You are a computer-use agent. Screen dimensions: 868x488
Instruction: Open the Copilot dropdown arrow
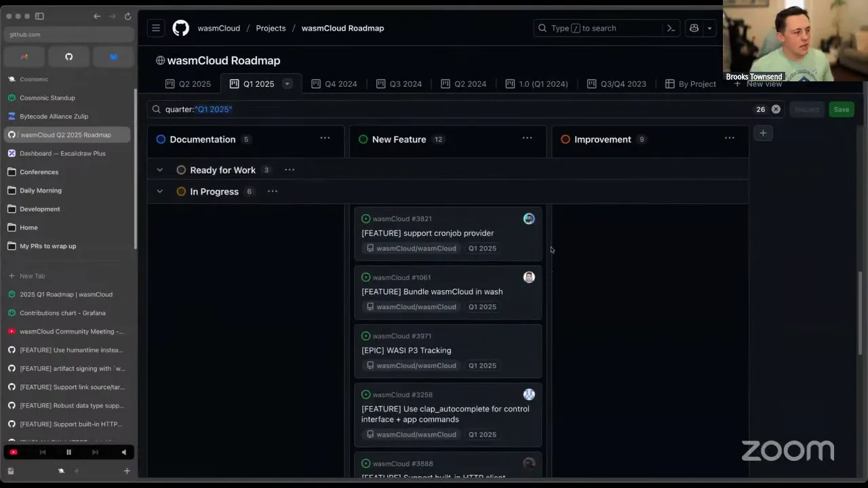pyautogui.click(x=709, y=28)
